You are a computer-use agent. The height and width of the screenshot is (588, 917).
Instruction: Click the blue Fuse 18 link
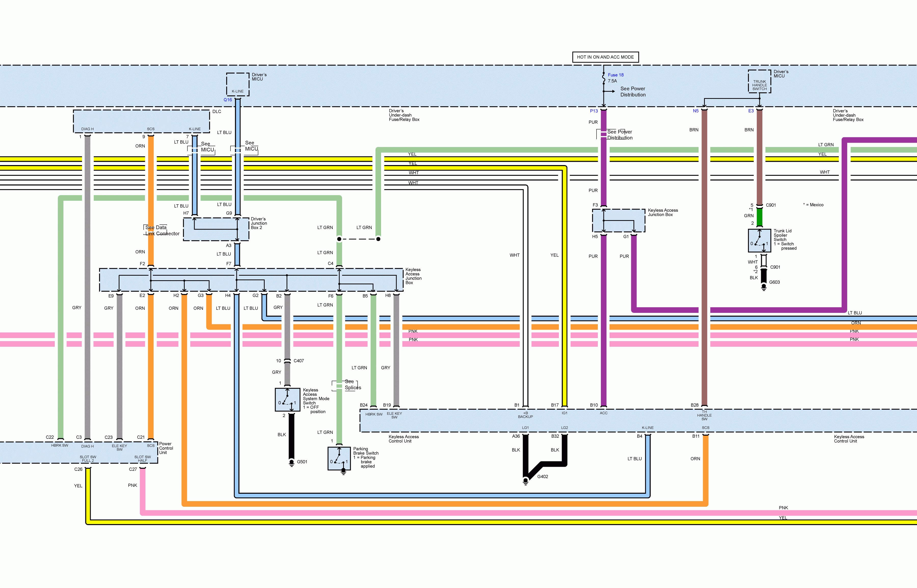615,75
